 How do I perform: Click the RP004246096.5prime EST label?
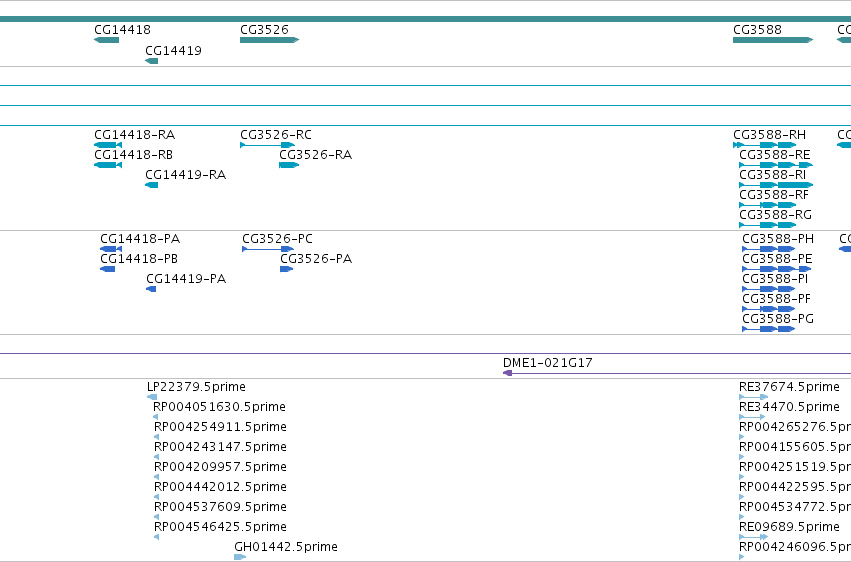795,547
